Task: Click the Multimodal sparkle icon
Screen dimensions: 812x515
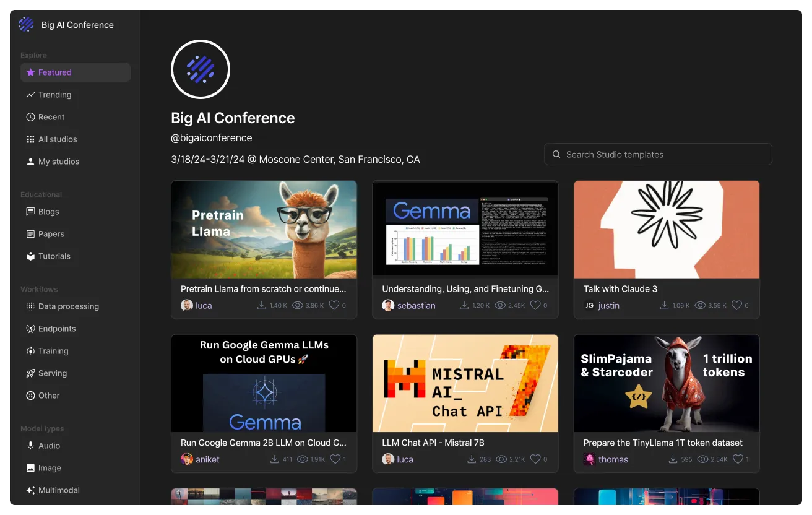Action: (x=30, y=490)
